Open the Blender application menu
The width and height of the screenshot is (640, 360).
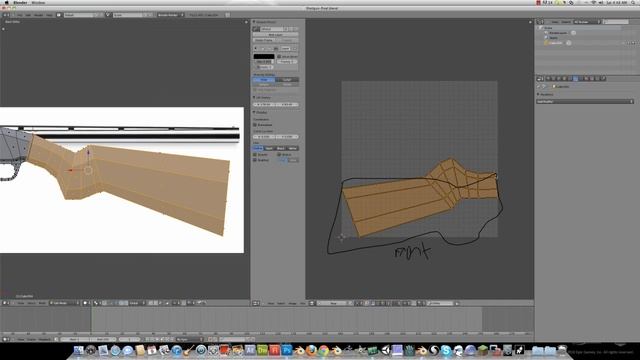(x=20, y=2)
